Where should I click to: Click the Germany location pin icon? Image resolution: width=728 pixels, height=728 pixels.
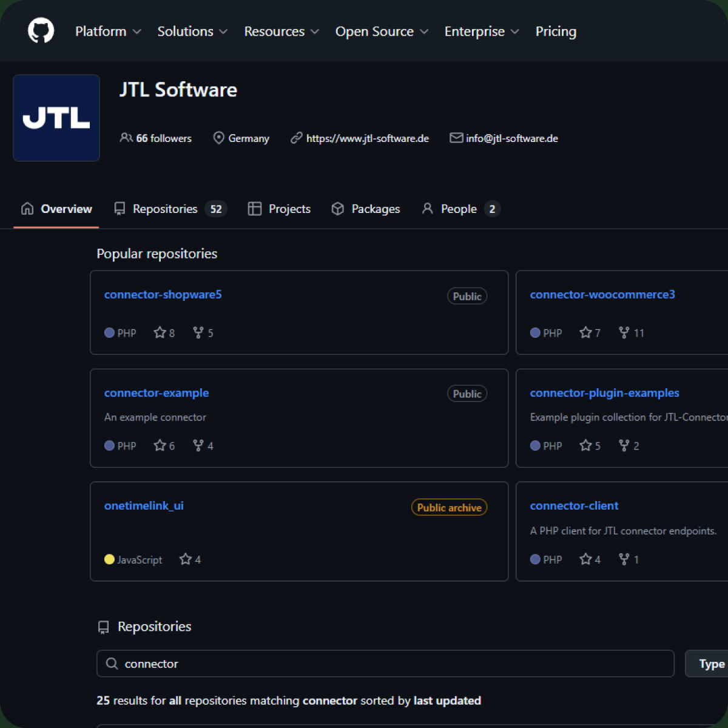pos(219,138)
